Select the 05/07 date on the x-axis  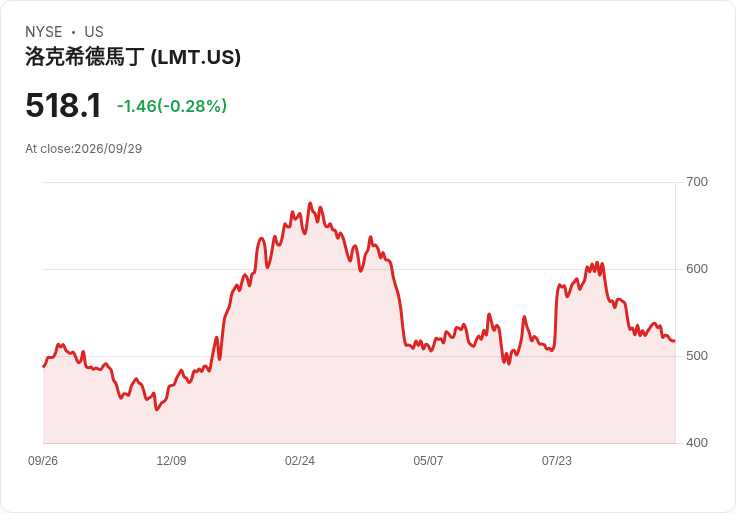click(x=428, y=461)
